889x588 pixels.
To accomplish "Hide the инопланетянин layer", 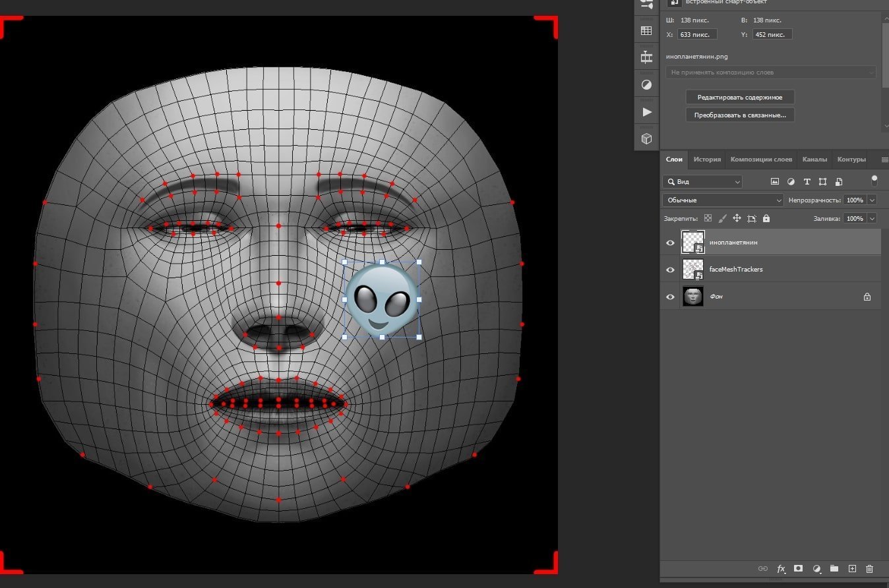I will coord(670,243).
